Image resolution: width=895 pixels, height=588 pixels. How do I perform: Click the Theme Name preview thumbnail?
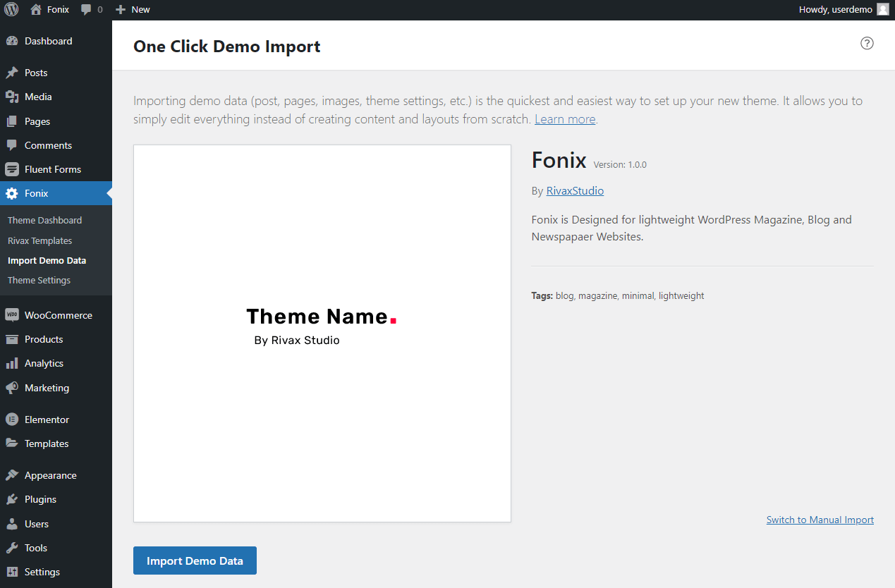[322, 333]
